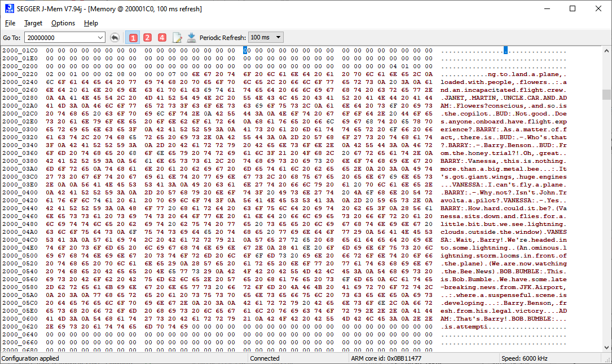612x364 pixels.
Task: Open the Options menu
Action: point(63,23)
